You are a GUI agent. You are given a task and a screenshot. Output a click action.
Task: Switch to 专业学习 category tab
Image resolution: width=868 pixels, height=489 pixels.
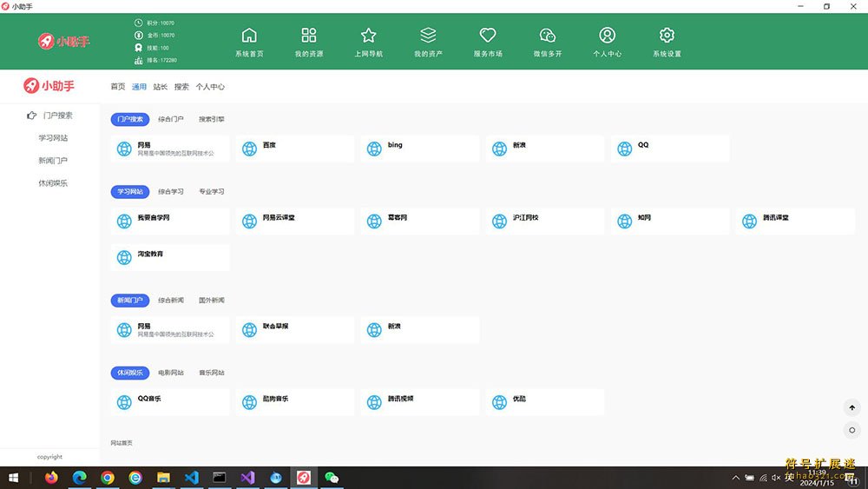tap(211, 191)
